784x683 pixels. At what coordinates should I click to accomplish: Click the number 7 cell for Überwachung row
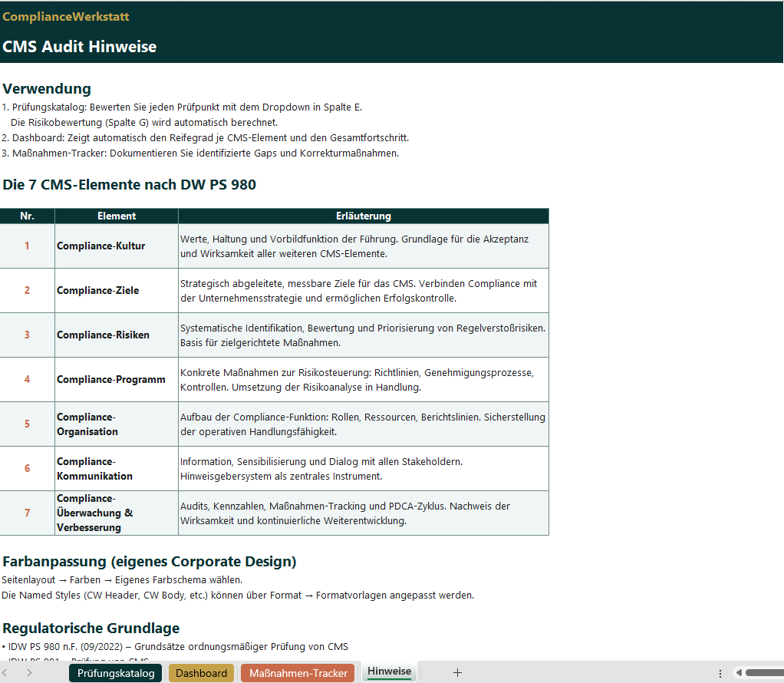27,513
